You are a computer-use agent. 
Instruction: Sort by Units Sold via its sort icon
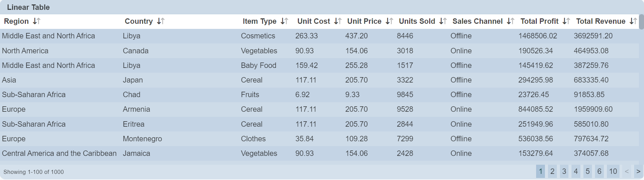click(x=443, y=21)
